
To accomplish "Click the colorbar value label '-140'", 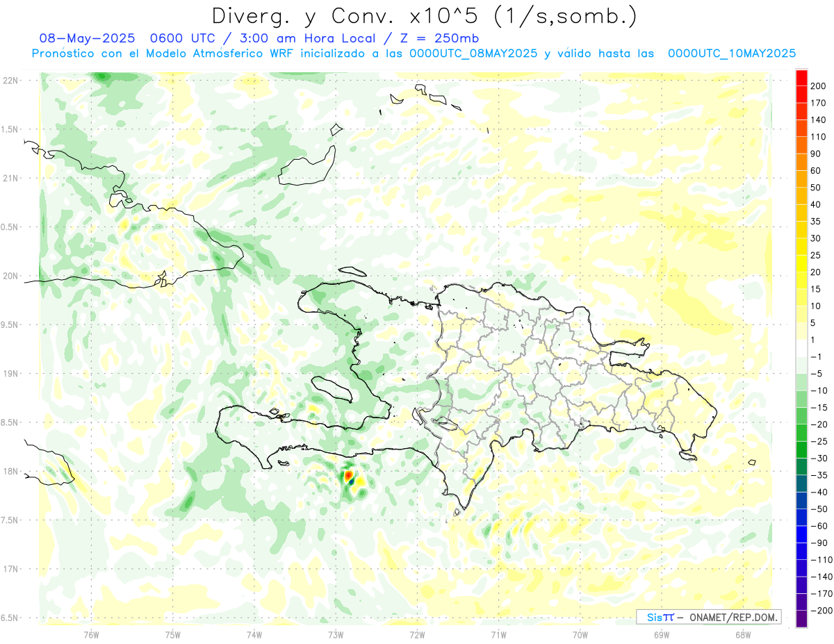I will [823, 577].
